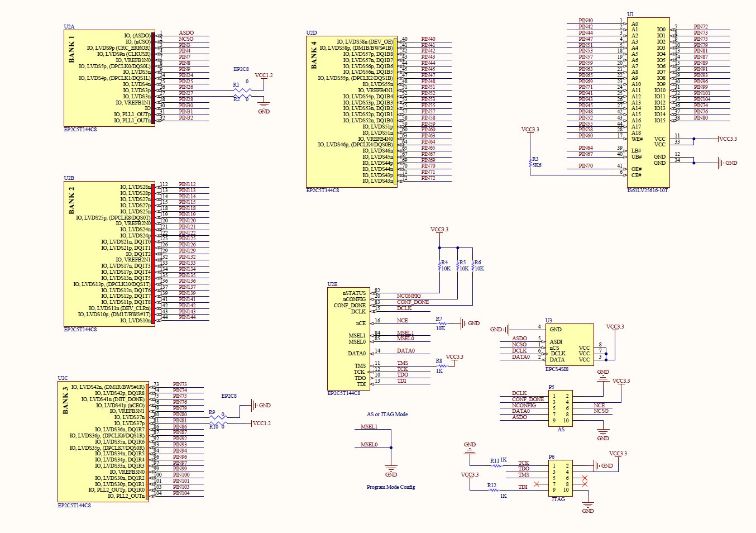Click the WE# pin name on U1
This screenshot has height=533, width=756.
pyautogui.click(x=637, y=139)
